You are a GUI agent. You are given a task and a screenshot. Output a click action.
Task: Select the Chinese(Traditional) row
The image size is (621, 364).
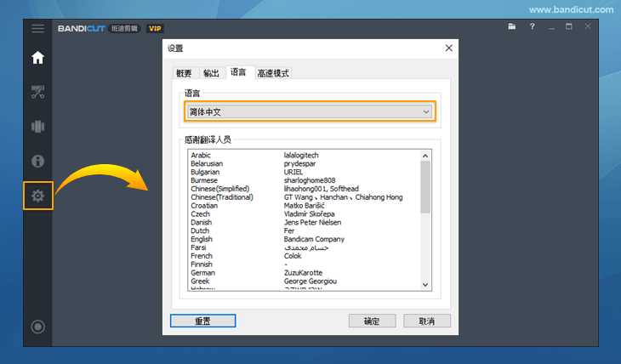[x=305, y=197]
